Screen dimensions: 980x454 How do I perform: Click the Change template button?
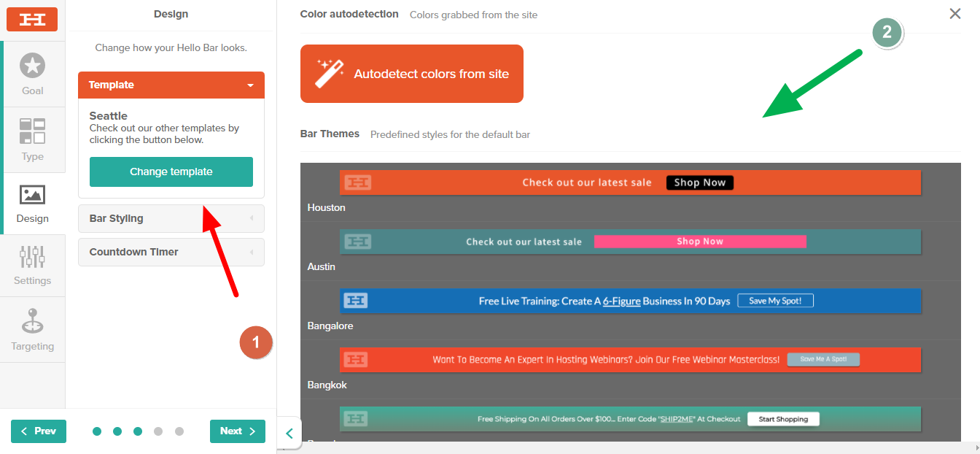[171, 172]
